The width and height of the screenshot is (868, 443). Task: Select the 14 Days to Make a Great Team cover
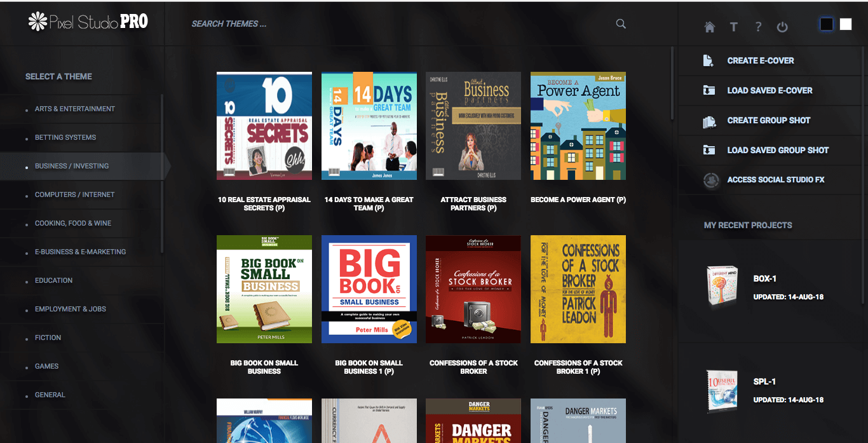369,126
